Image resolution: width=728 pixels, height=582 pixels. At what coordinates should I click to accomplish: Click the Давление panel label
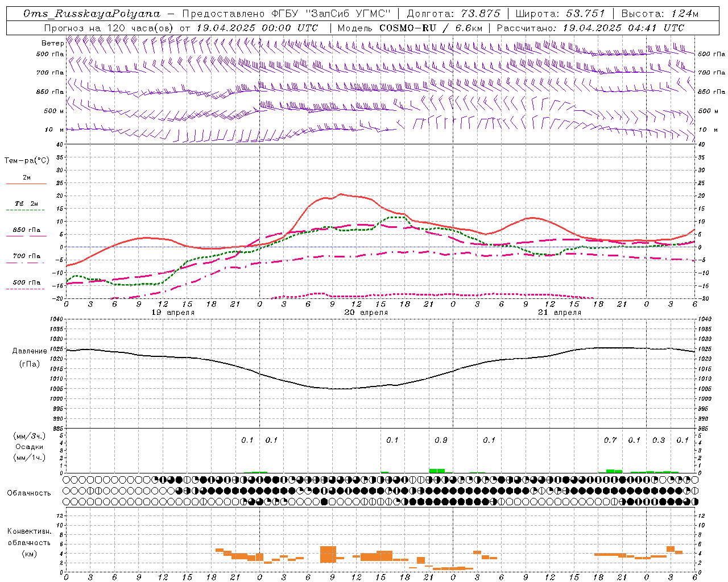pyautogui.click(x=30, y=351)
